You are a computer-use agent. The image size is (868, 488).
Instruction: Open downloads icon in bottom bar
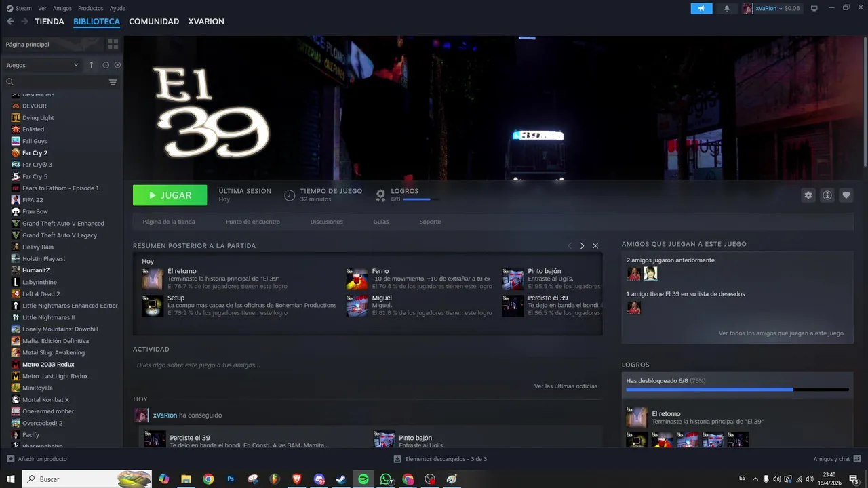coord(397,459)
